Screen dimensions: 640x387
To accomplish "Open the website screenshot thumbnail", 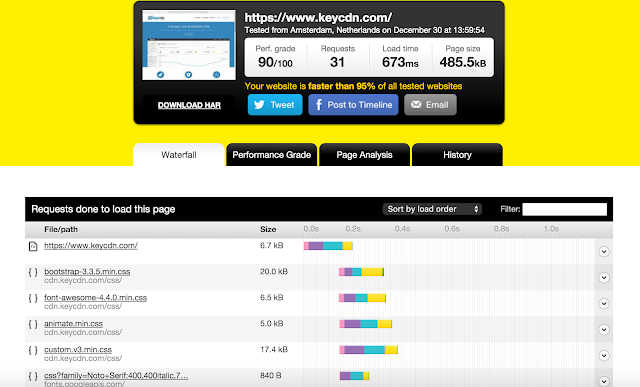I will [x=189, y=45].
